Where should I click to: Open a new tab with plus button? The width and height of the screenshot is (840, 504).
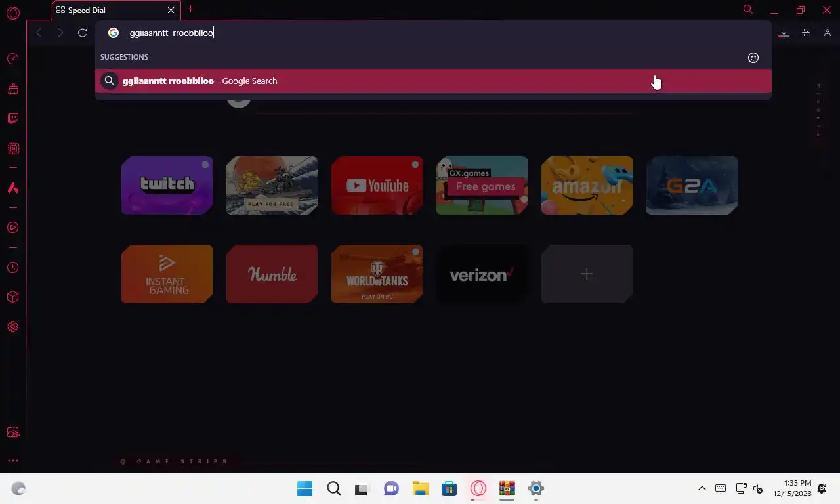click(190, 9)
